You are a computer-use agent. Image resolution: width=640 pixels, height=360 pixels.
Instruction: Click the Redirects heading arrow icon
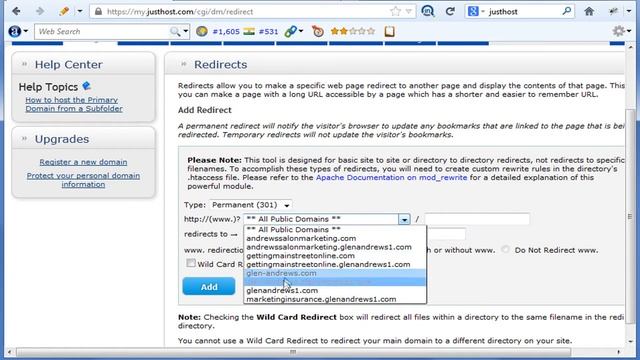click(x=183, y=64)
